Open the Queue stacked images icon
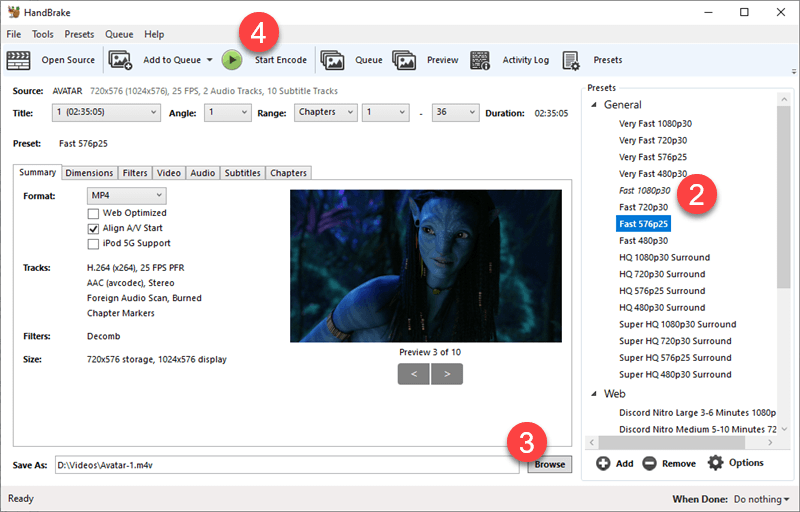 click(333, 60)
